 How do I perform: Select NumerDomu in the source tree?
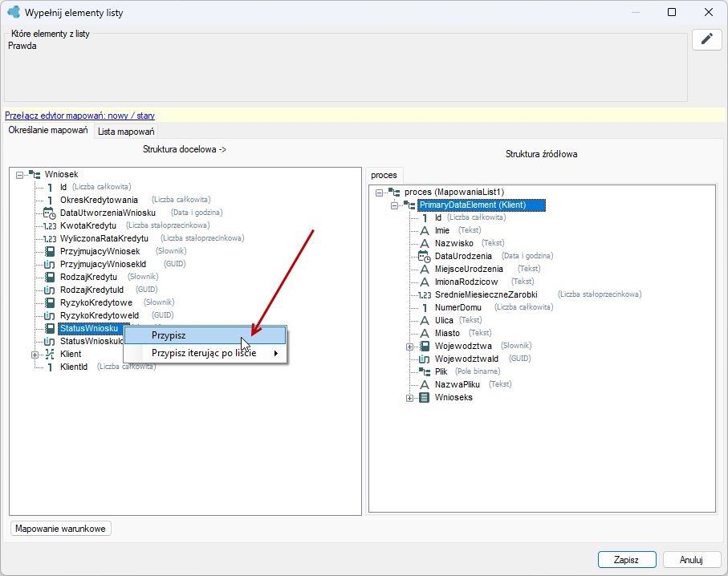458,308
